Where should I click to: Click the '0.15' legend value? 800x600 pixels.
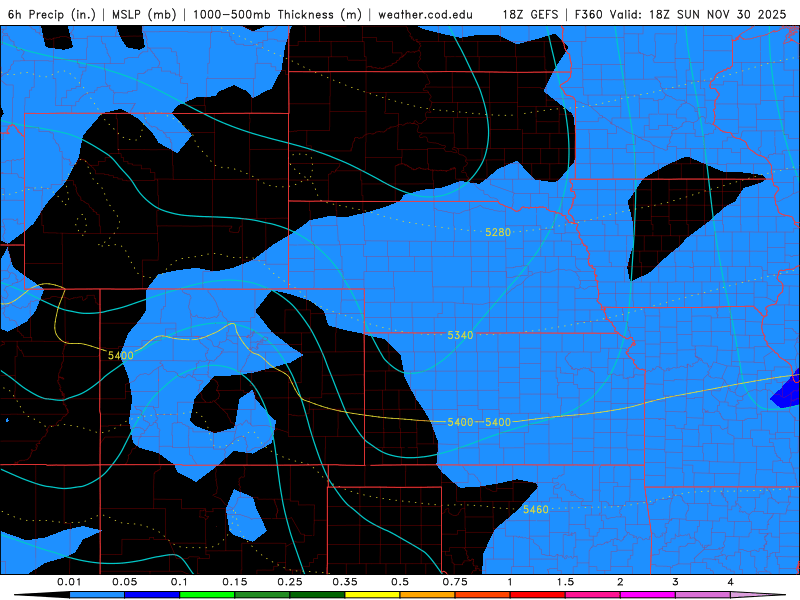[235, 582]
